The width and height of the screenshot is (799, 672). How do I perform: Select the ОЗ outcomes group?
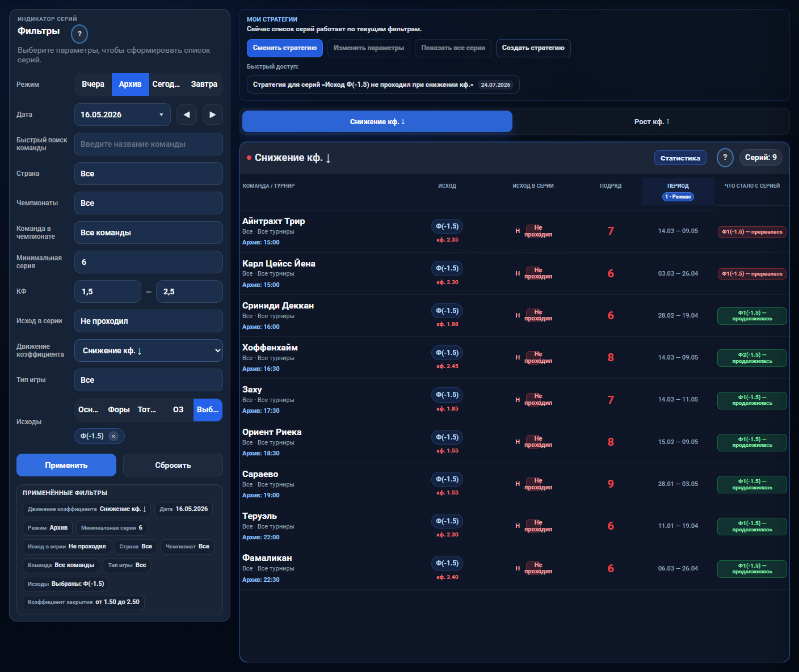(178, 409)
